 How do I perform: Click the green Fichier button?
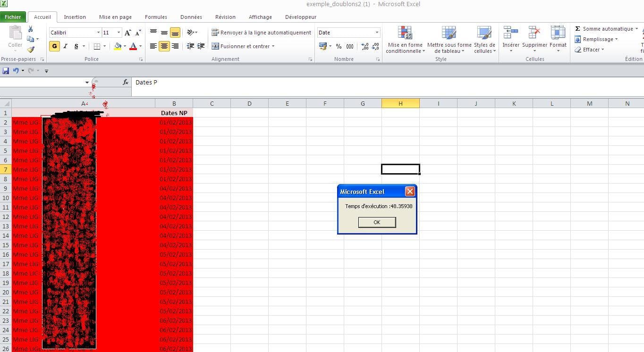pos(13,17)
